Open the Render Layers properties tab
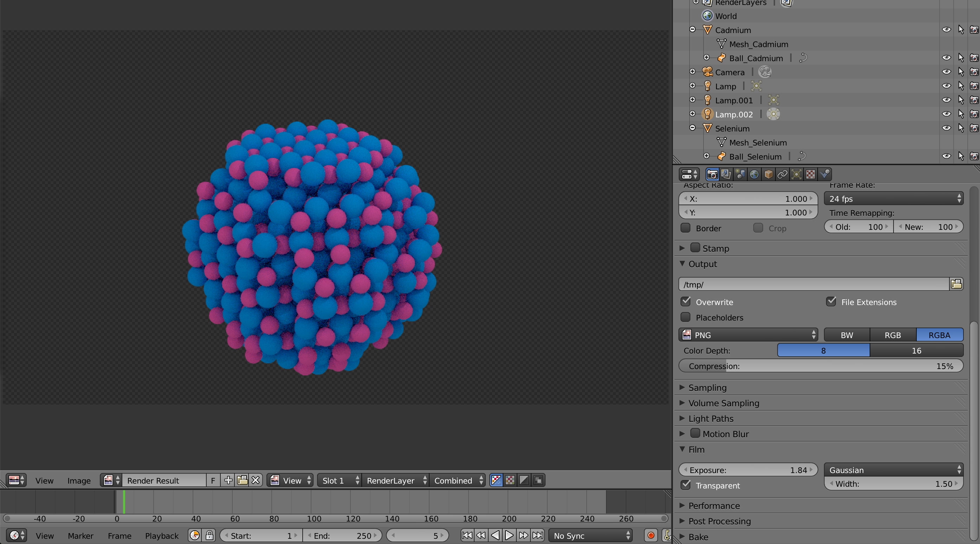This screenshot has height=544, width=980. 726,174
